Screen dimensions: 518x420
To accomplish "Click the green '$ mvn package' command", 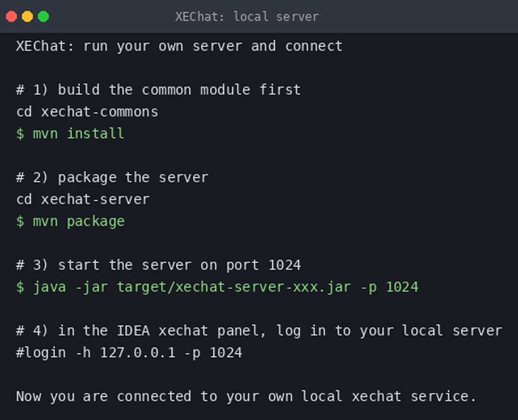I will point(70,221).
